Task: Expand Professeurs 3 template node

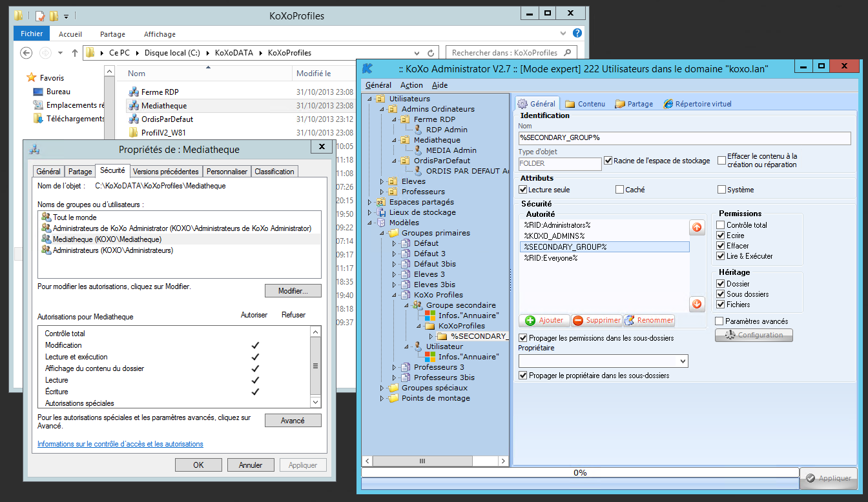Action: [395, 367]
